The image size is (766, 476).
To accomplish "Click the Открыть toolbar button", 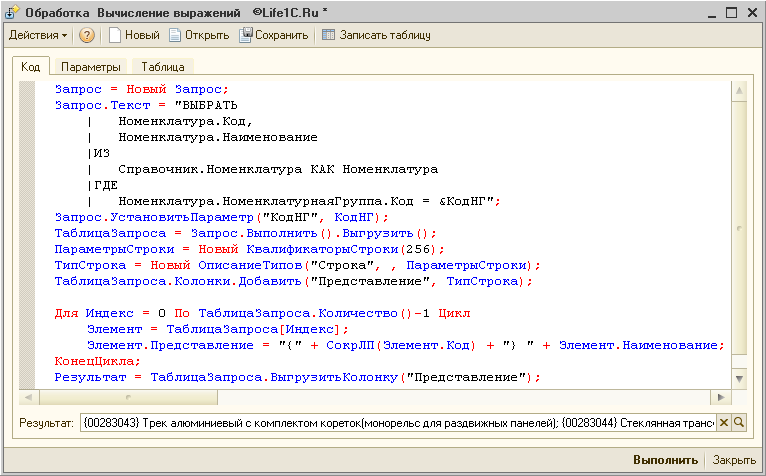I will (x=199, y=35).
